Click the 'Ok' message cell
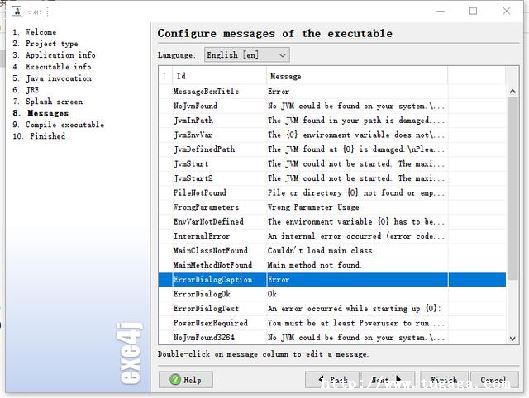The width and height of the screenshot is (529, 398). pos(272,294)
